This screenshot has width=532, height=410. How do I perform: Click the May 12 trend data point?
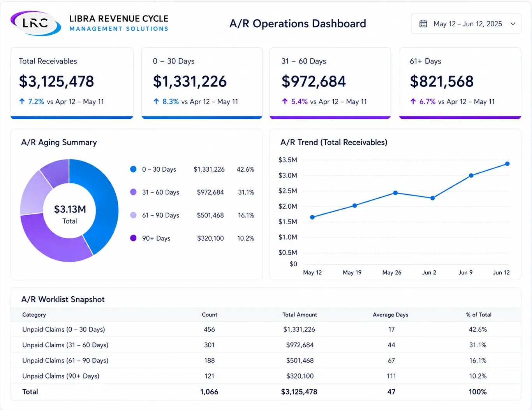[312, 217]
